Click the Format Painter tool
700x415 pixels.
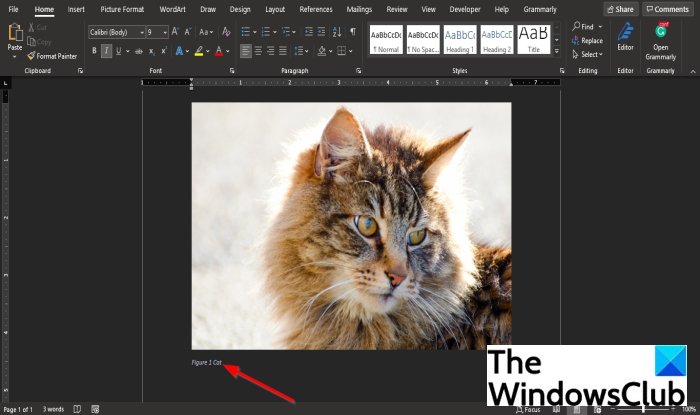[52, 56]
